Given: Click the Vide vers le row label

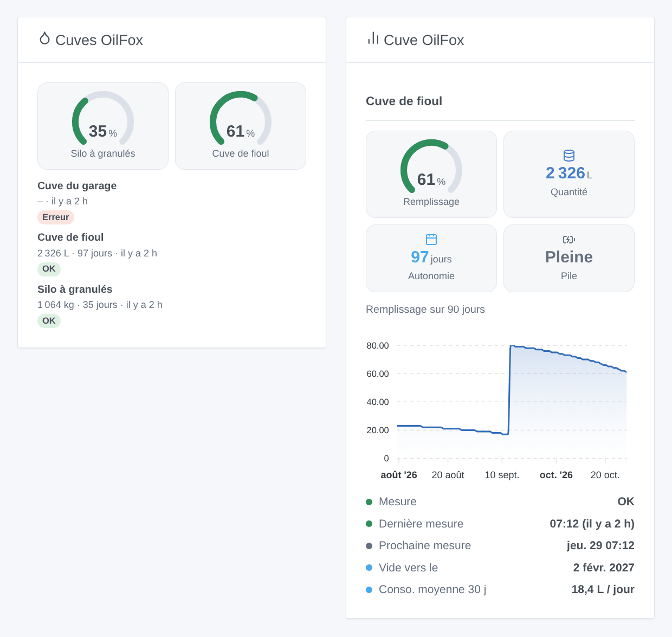Looking at the screenshot, I should pyautogui.click(x=408, y=568).
